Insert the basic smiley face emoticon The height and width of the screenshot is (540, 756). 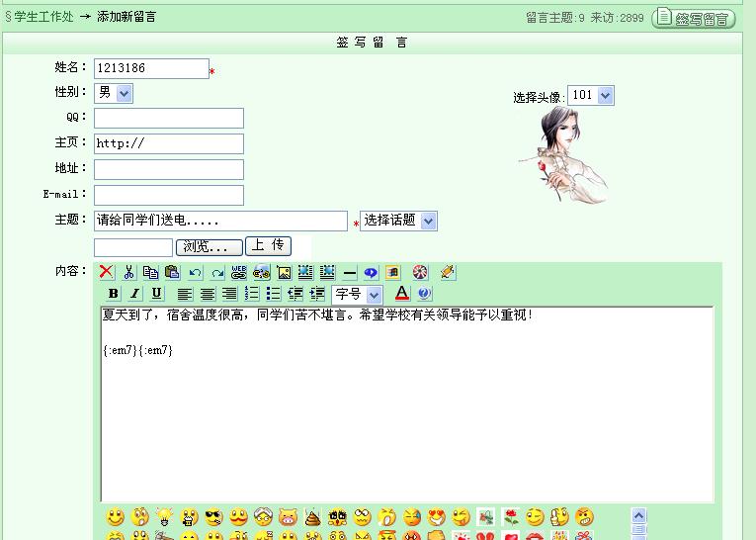point(115,517)
